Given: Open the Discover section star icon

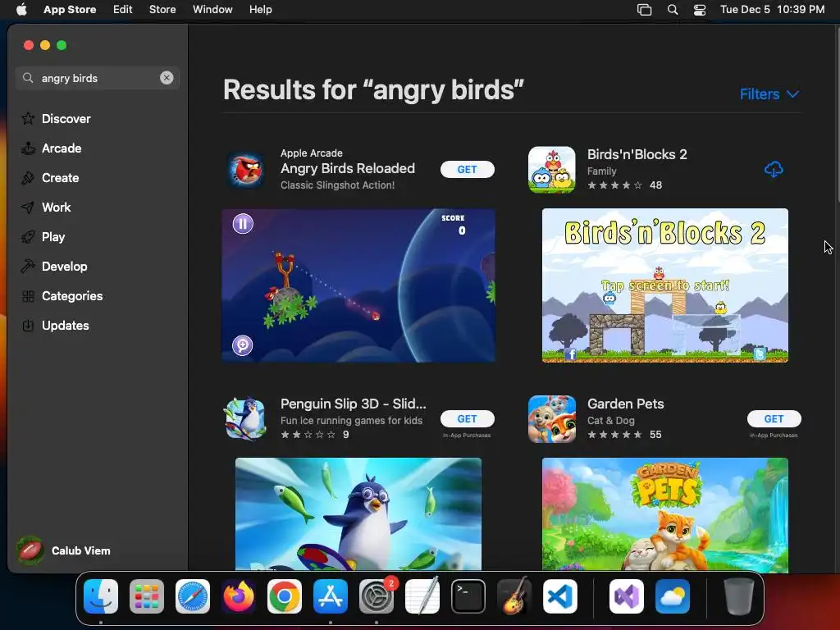Looking at the screenshot, I should pos(28,118).
